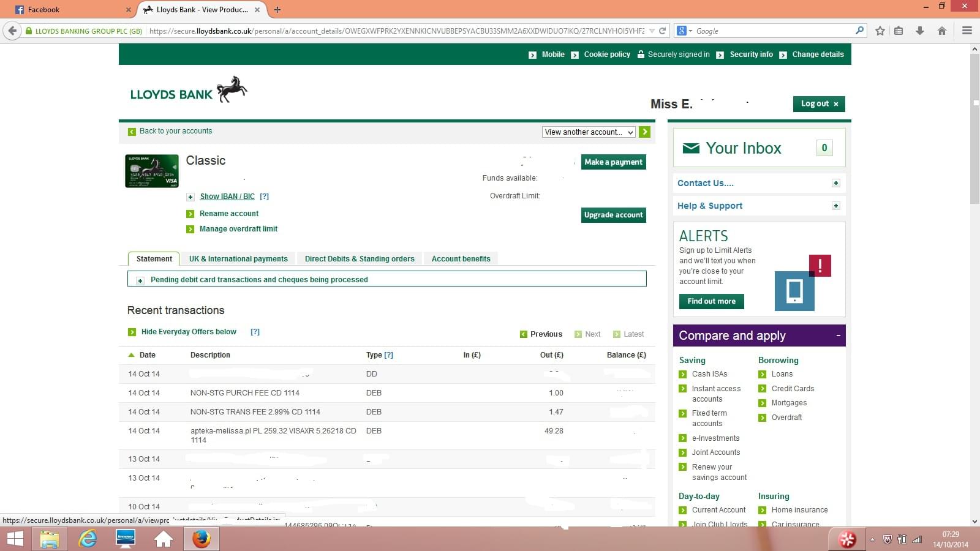
Task: Open the Windows Start button
Action: 15,539
